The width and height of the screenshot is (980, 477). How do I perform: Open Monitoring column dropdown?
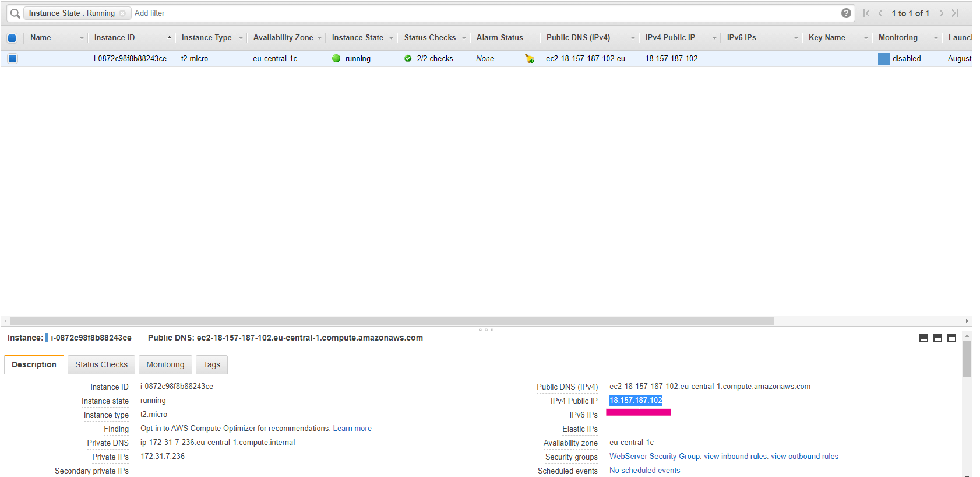click(936, 38)
